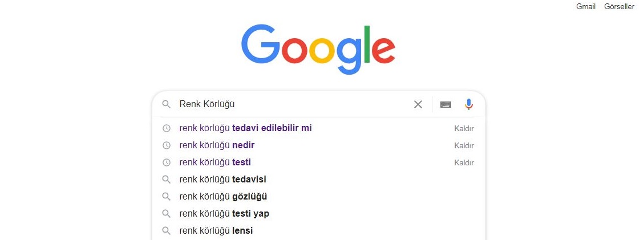Open the on-screen keyboard input tool
The height and width of the screenshot is (240, 644).
pos(445,105)
